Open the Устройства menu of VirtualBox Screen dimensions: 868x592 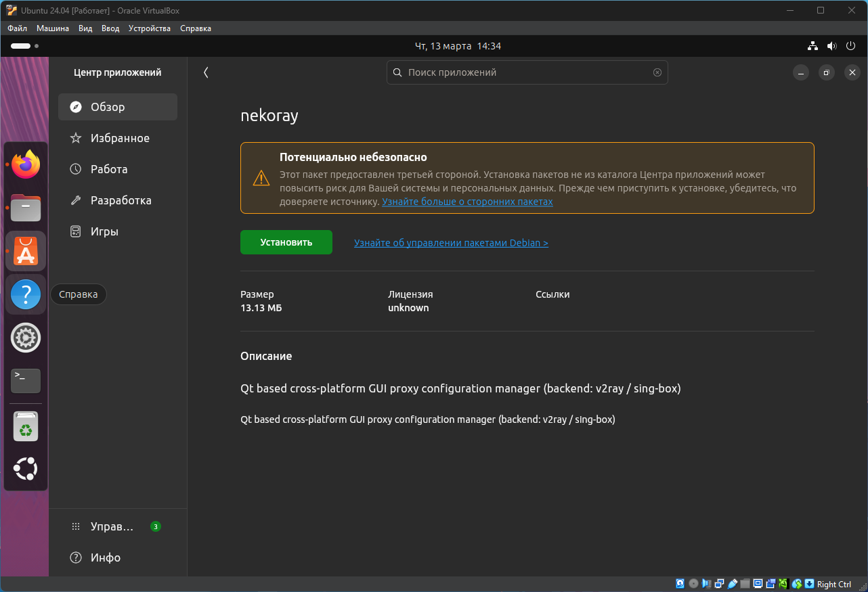pyautogui.click(x=150, y=28)
